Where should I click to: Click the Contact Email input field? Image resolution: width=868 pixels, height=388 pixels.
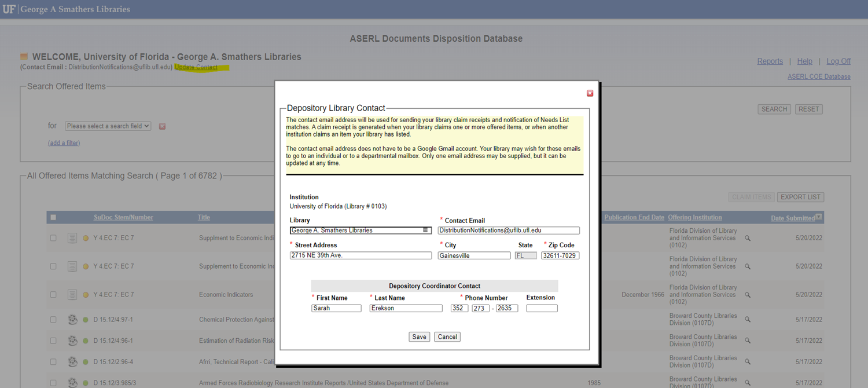pos(509,230)
